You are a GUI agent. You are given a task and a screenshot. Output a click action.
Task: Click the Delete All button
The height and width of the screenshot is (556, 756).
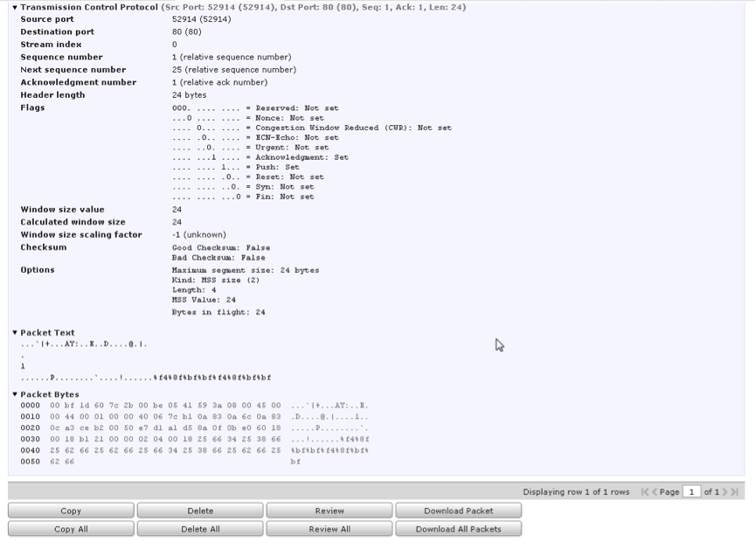200,529
